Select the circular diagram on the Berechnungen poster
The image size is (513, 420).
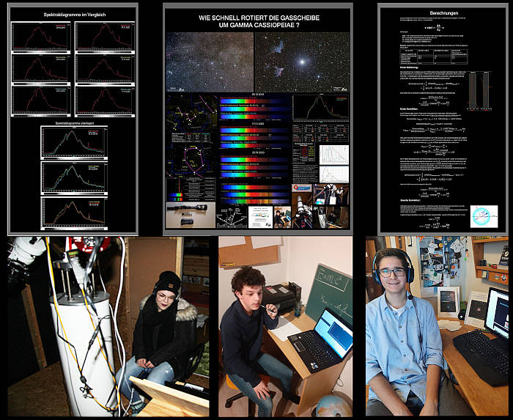[x=484, y=216]
